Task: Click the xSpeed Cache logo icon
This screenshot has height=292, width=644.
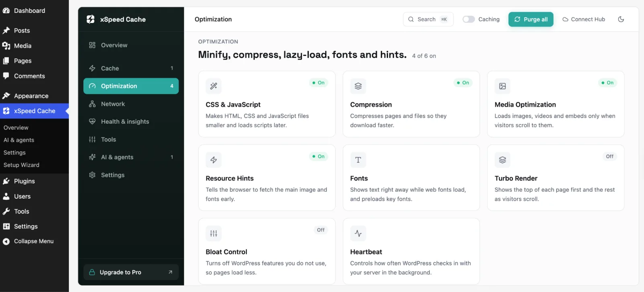Action: 91,19
